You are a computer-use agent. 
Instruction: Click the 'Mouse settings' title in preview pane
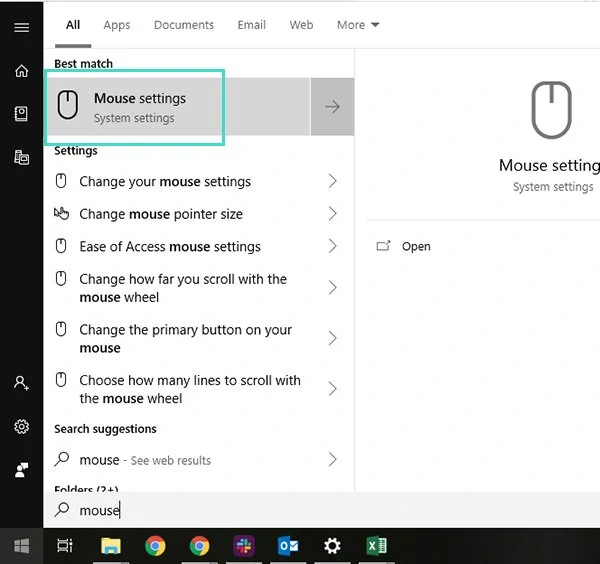549,165
